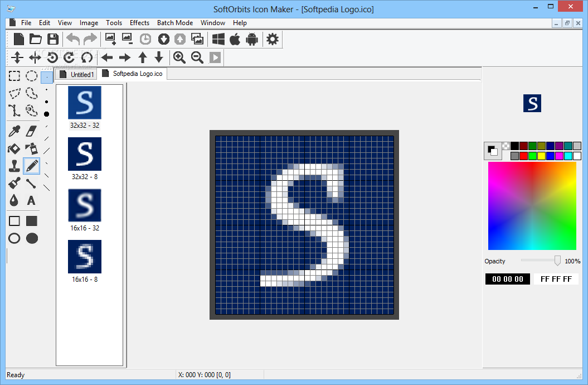
Task: Click the FF FF FF color value field
Action: click(x=556, y=279)
